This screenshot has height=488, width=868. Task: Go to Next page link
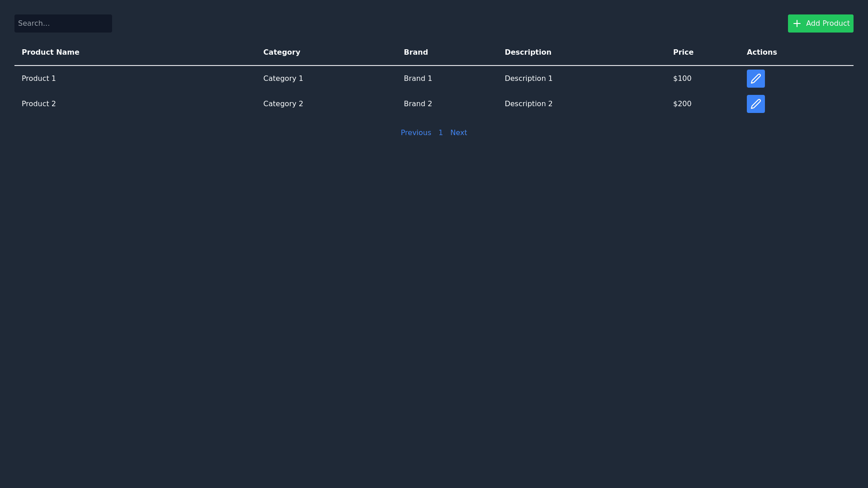458,133
